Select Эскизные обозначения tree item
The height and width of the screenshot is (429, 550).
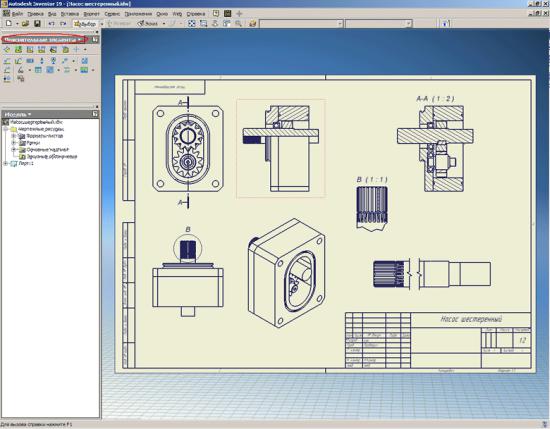tap(52, 156)
